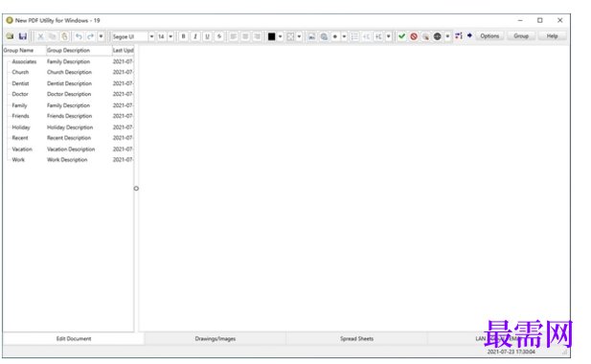Image resolution: width=591 pixels, height=364 pixels.
Task: Align text right
Action: point(257,36)
